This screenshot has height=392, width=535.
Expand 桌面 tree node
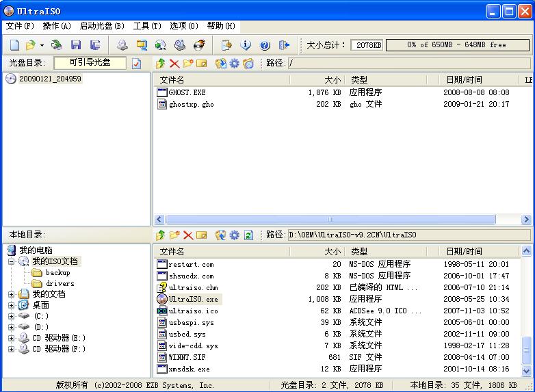click(x=11, y=305)
